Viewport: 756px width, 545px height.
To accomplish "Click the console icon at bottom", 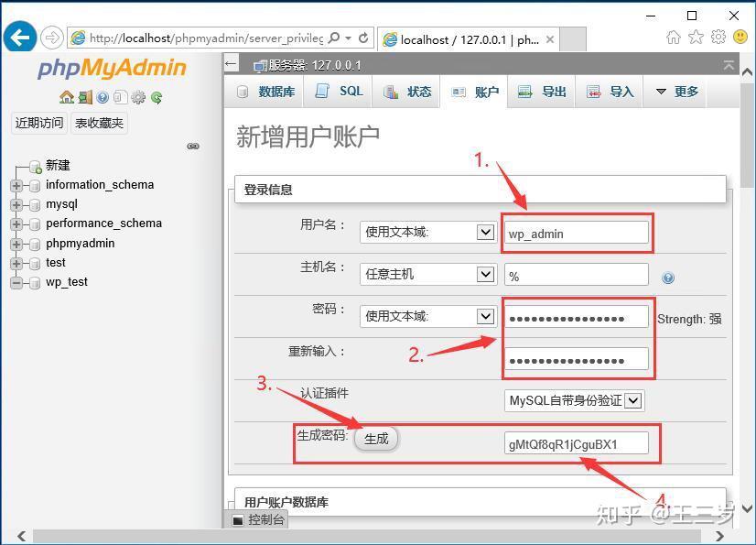I will pyautogui.click(x=238, y=520).
